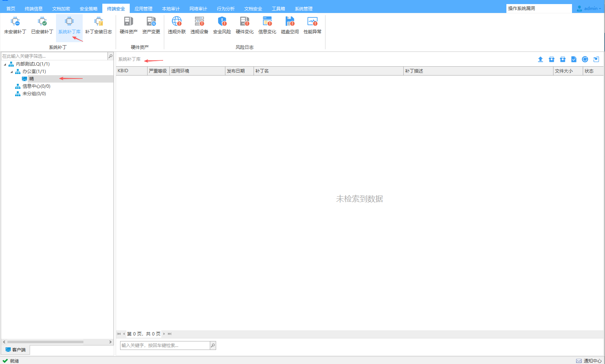Click the horizontal scrollbar in tree panel
The height and width of the screenshot is (364, 605).
(x=45, y=342)
